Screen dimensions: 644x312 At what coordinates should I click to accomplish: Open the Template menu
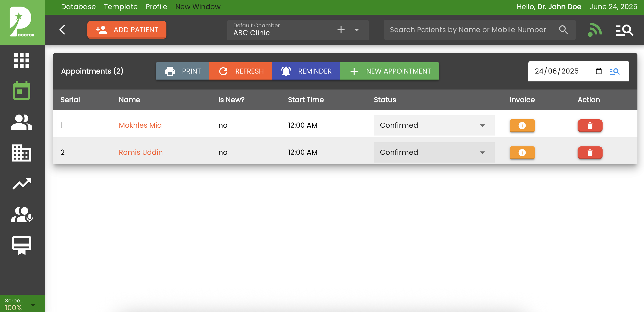point(121,7)
